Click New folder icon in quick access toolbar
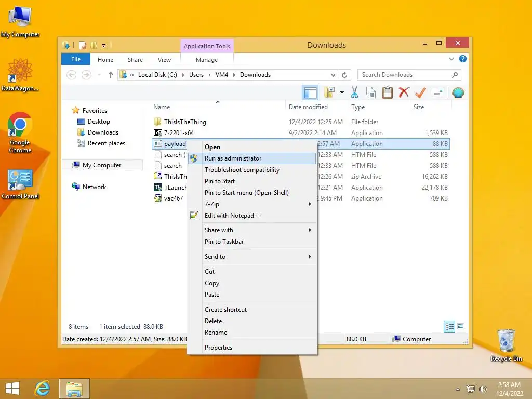Viewport: 532px width, 399px height. [x=94, y=45]
